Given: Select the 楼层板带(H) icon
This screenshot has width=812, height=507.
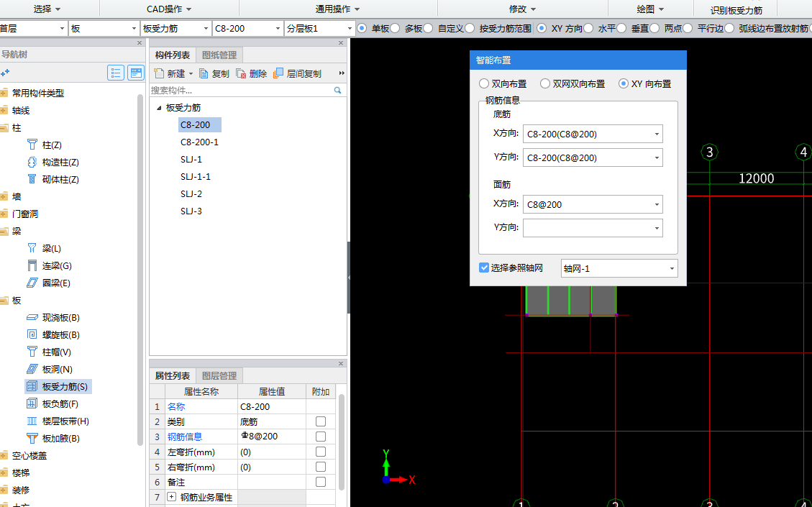Looking at the screenshot, I should click(32, 421).
